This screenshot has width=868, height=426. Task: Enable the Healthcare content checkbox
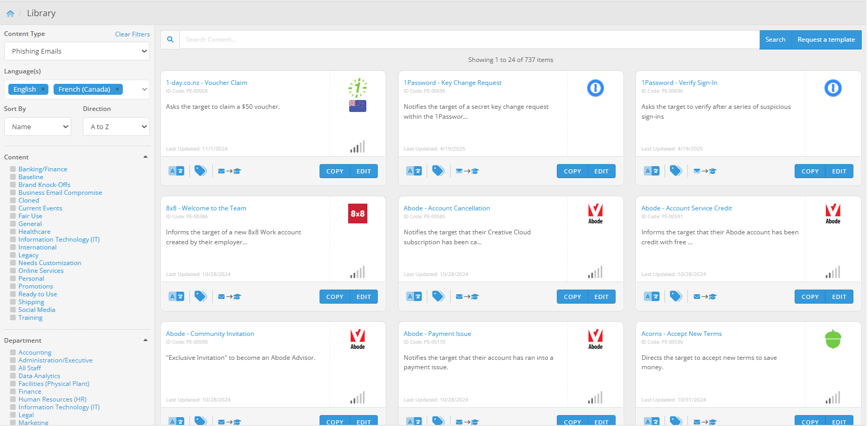click(x=13, y=232)
